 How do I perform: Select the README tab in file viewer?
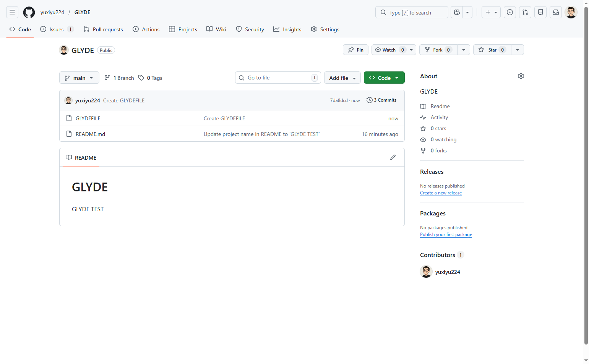tap(81, 157)
